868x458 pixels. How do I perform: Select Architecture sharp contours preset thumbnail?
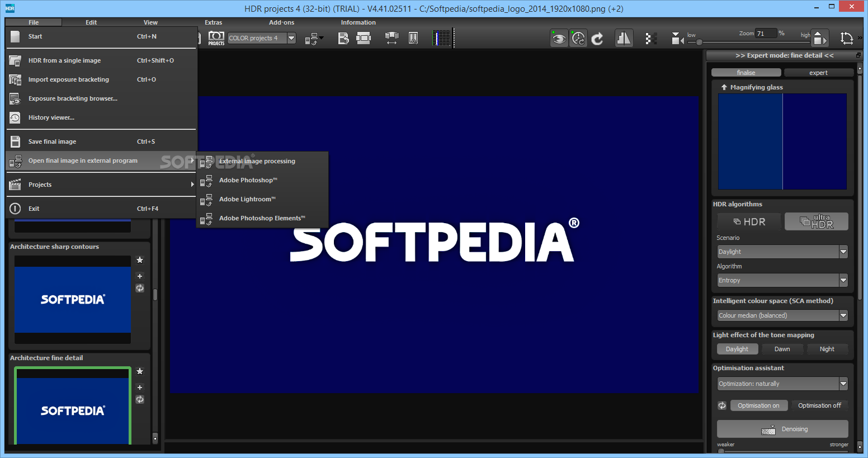(73, 300)
